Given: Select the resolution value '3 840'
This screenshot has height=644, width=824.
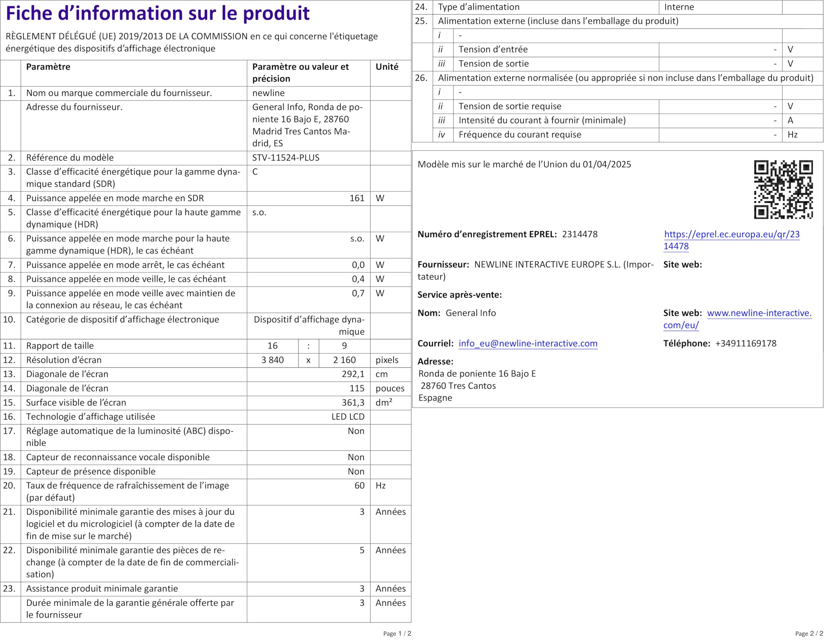Looking at the screenshot, I should (272, 360).
